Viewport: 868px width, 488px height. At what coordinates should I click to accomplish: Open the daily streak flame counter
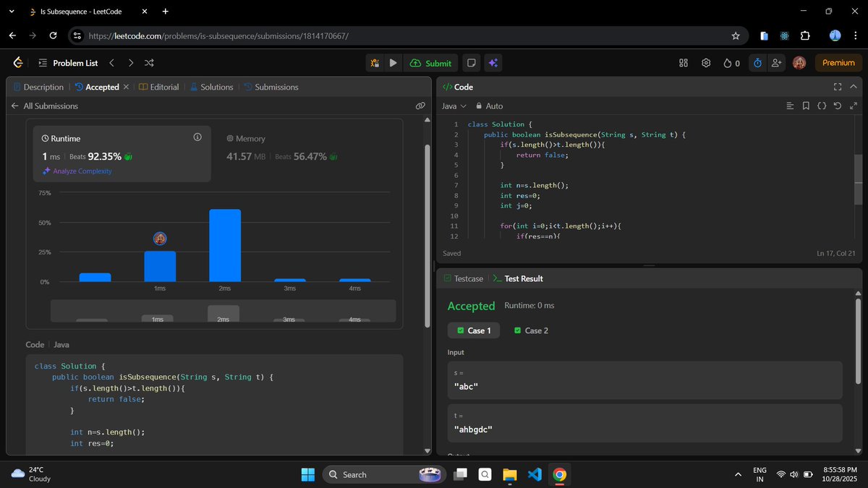tap(731, 63)
